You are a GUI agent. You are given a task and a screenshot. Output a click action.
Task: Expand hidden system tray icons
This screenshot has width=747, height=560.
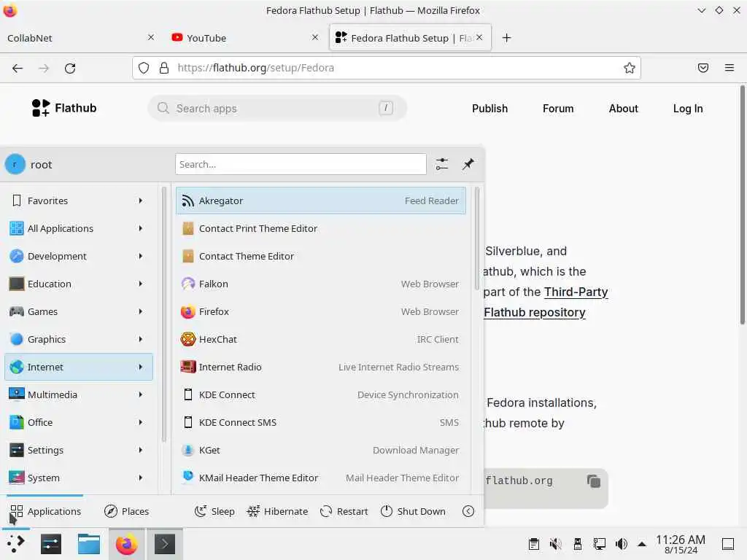[642, 544]
